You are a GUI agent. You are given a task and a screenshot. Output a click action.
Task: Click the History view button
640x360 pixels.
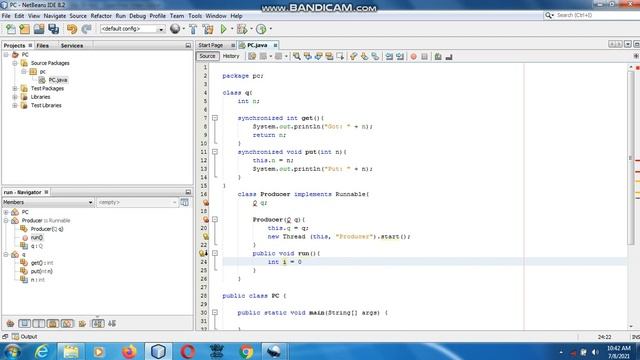coord(231,56)
